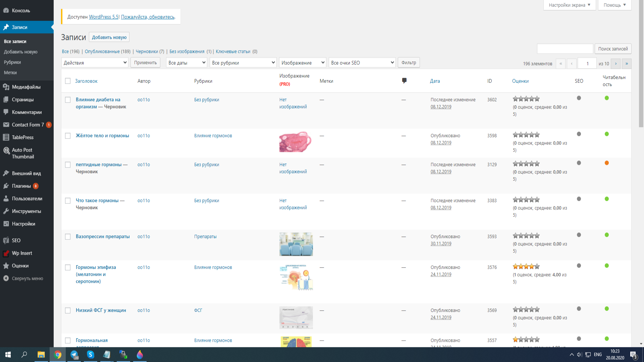Click the TablePress sidebar icon
Viewport: 644px width, 362px height.
[x=6, y=137]
